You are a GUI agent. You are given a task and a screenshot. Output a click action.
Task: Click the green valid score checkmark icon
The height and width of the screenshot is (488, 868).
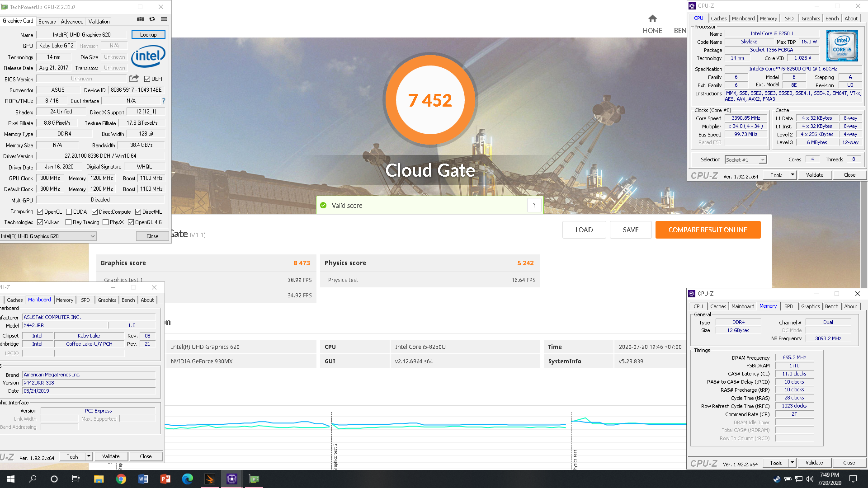tap(323, 205)
